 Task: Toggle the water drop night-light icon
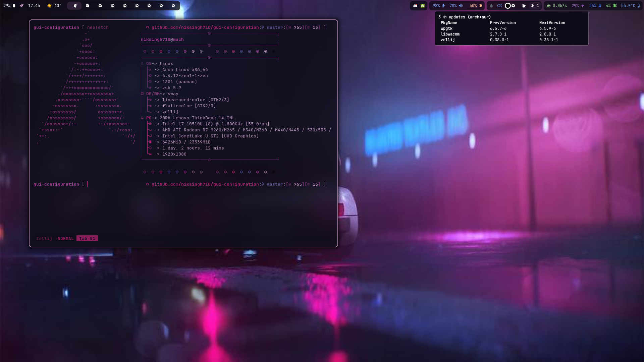point(491,6)
